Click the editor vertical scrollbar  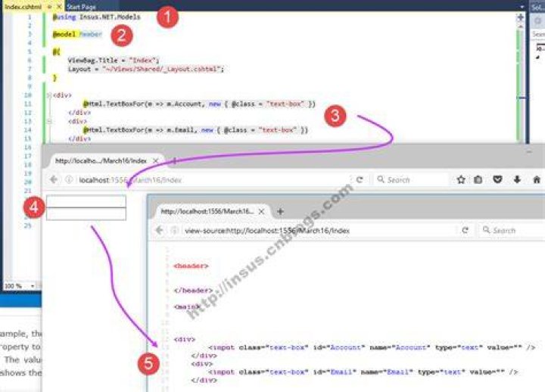click(x=520, y=83)
